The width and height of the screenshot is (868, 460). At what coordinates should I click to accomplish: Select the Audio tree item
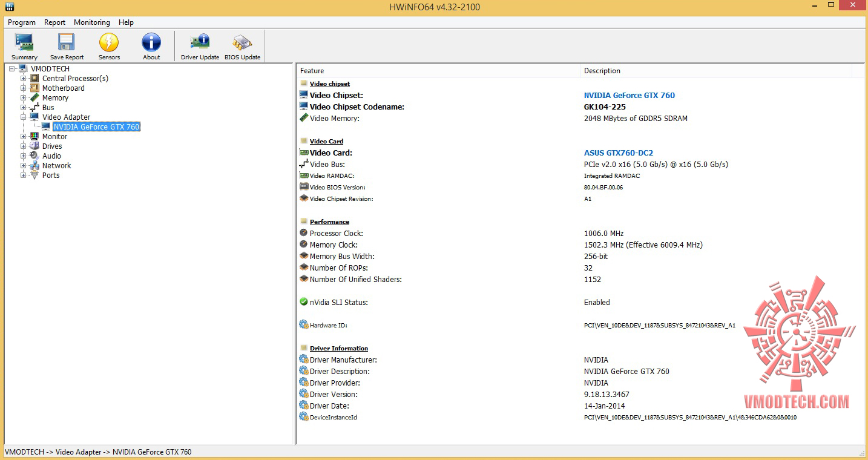coord(51,156)
